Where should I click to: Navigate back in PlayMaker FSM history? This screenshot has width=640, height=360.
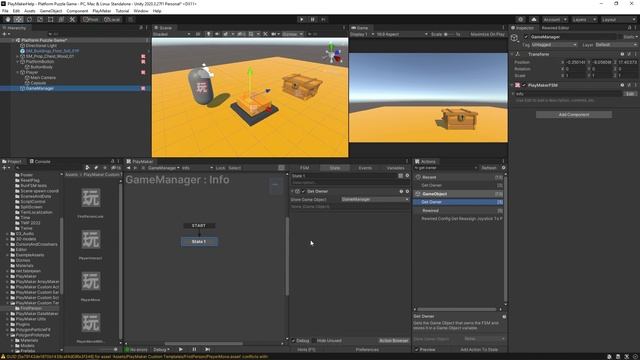[129, 168]
